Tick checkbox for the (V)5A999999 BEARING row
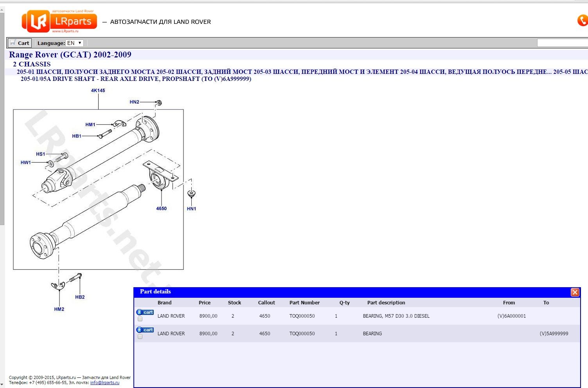This screenshot has width=588, height=388. pos(140,337)
